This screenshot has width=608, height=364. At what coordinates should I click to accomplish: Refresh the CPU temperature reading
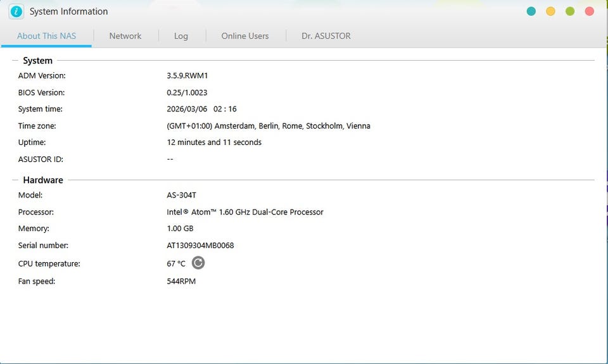[x=198, y=263]
